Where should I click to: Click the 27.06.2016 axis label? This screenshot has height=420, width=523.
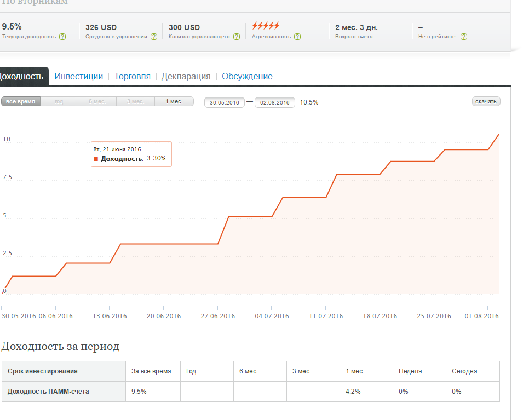[x=218, y=316]
